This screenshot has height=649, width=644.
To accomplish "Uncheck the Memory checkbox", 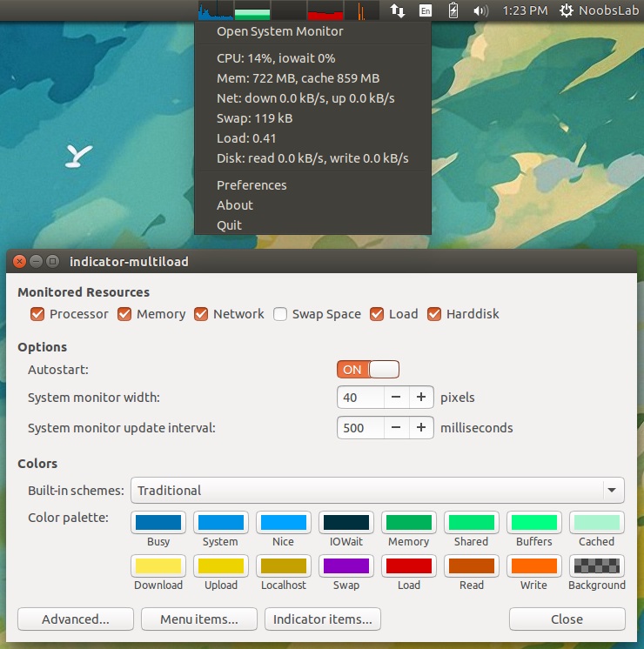I will (x=124, y=314).
